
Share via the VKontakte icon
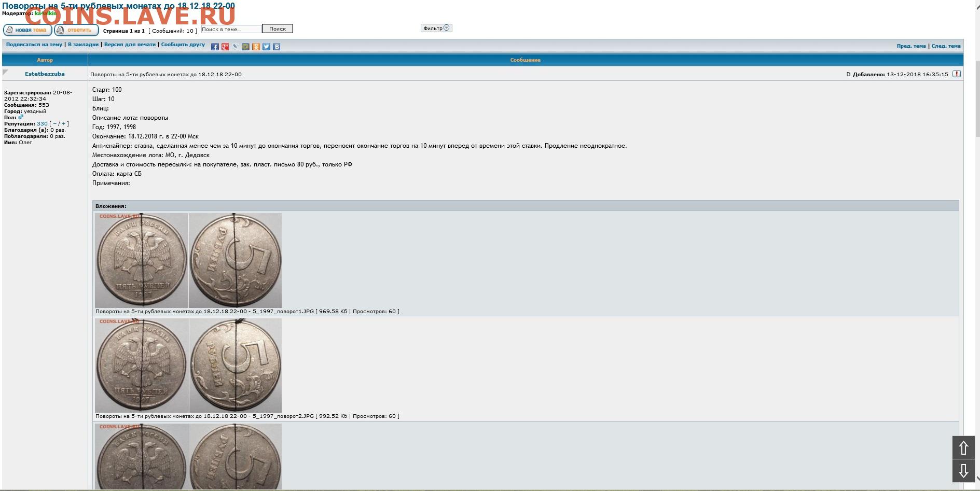click(x=277, y=47)
